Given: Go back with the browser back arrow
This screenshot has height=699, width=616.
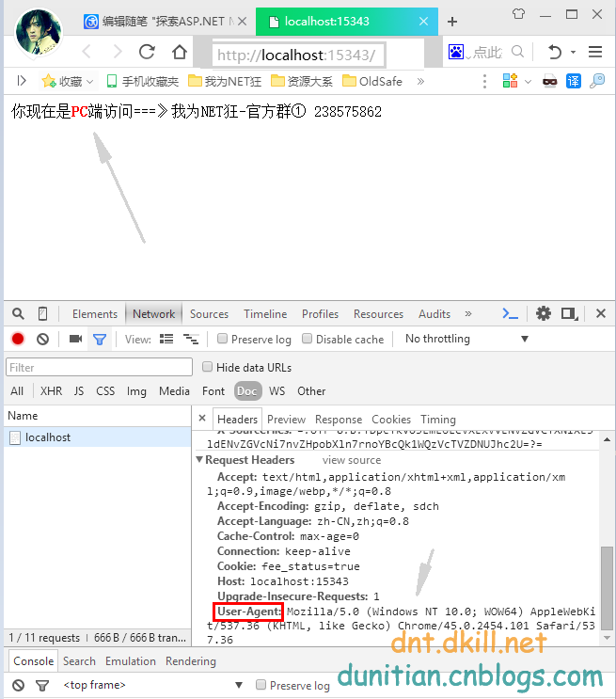Looking at the screenshot, I should pos(87,52).
